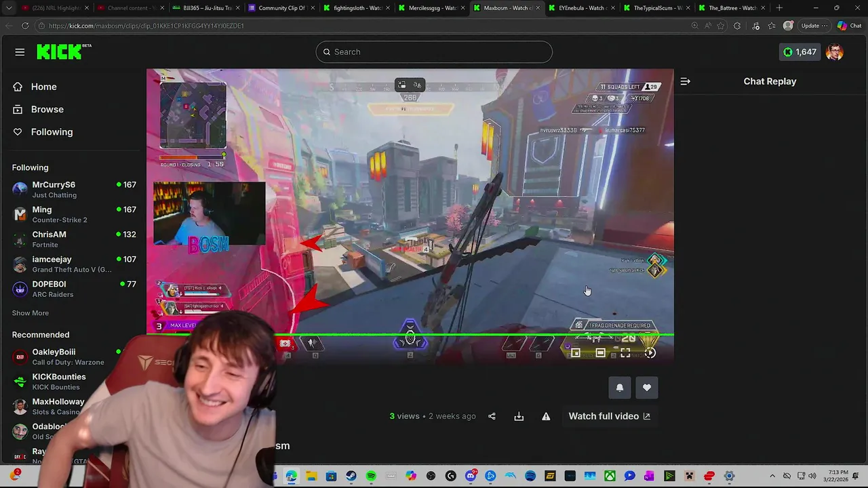Open MrCurryS6 Just Chatting channel
The height and width of the screenshot is (488, 868).
[75, 189]
